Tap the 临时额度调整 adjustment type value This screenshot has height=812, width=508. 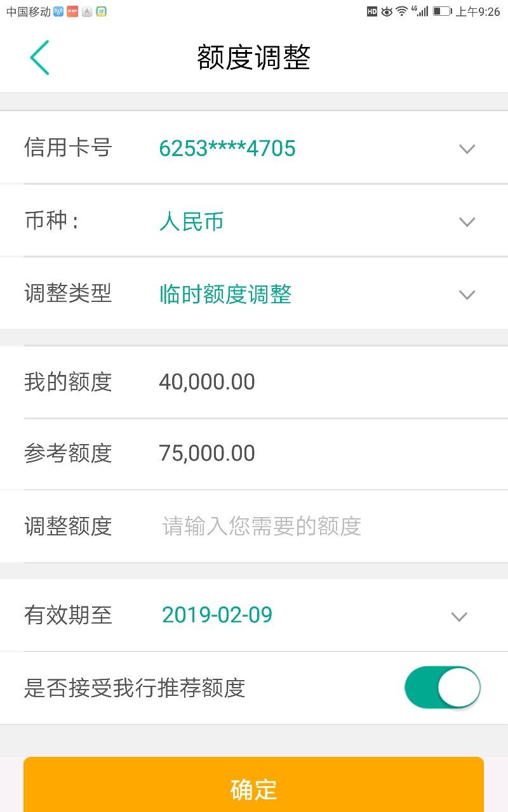[x=225, y=294]
